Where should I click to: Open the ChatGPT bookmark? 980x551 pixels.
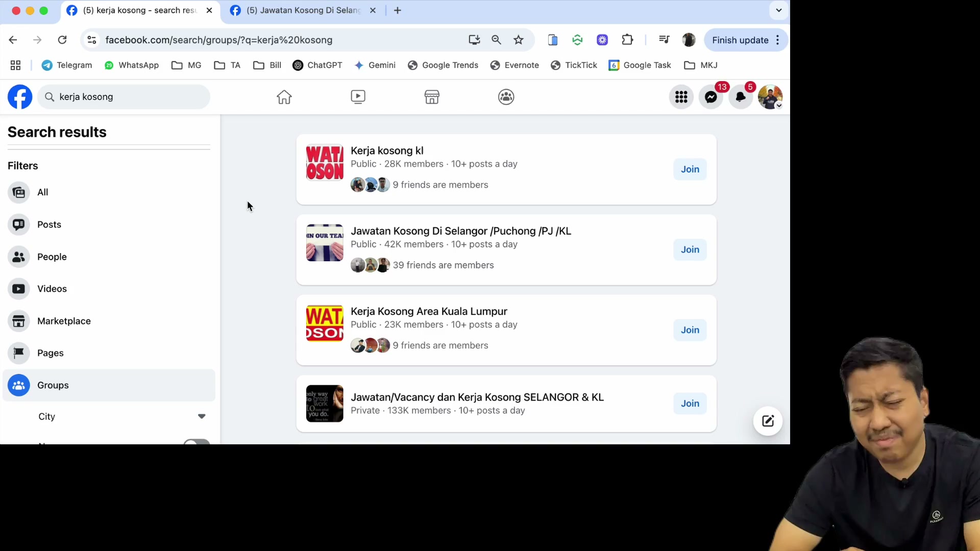(x=317, y=65)
